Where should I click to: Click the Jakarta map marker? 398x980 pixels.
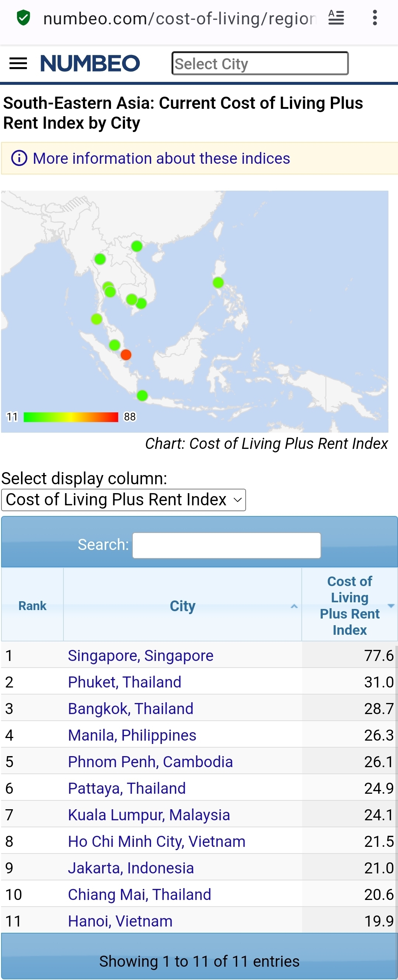pyautogui.click(x=142, y=396)
